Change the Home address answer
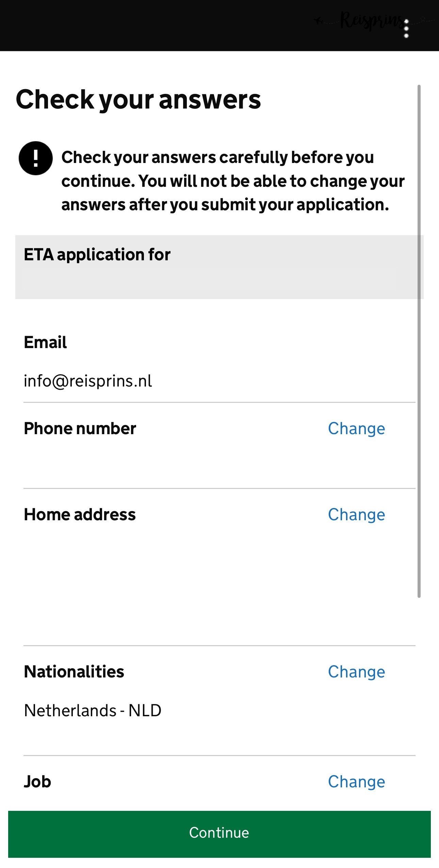The width and height of the screenshot is (439, 868). (x=356, y=514)
